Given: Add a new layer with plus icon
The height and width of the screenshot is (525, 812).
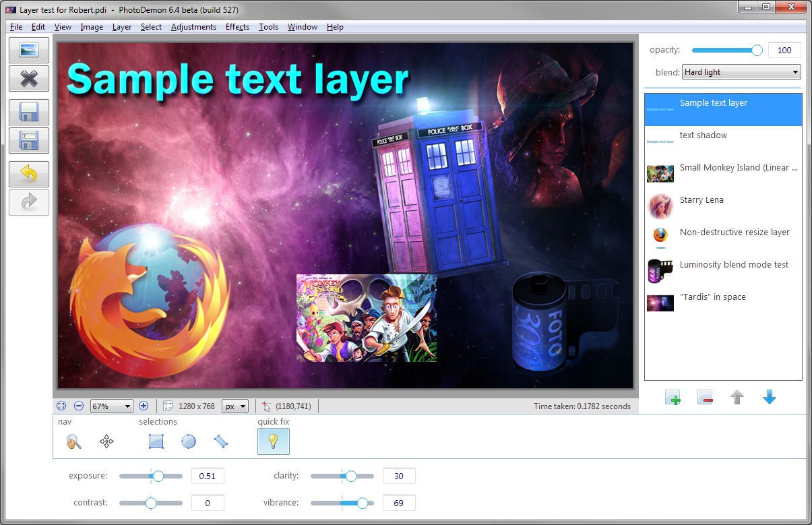Looking at the screenshot, I should (673, 398).
